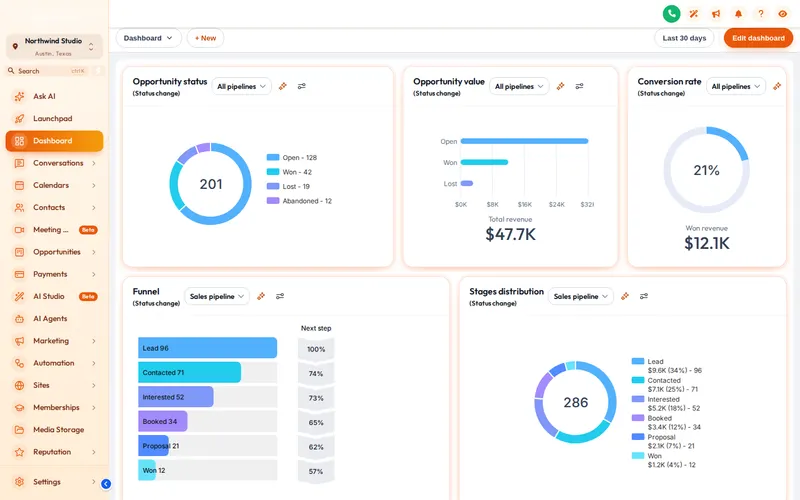
Task: Click the help question mark icon
Action: [761, 14]
